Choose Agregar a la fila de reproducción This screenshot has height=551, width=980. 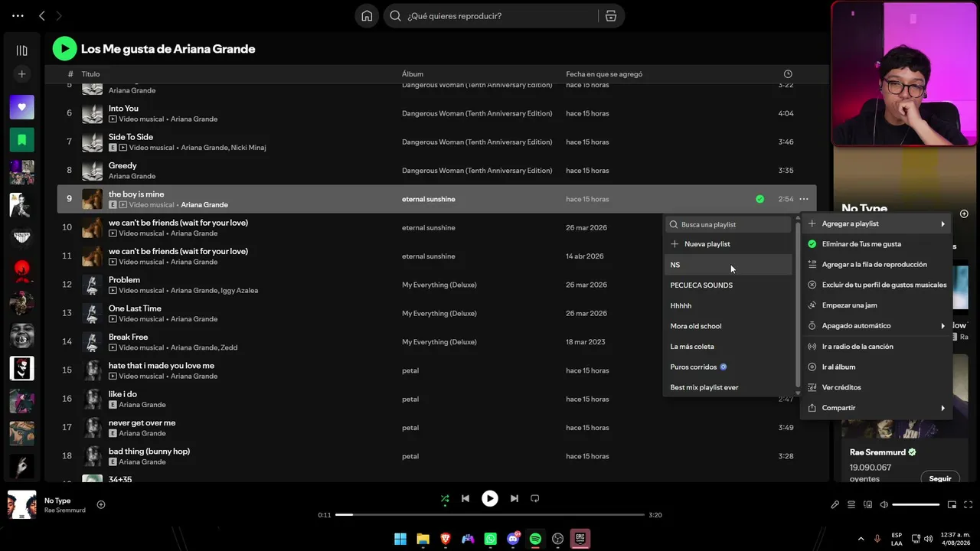pos(877,265)
